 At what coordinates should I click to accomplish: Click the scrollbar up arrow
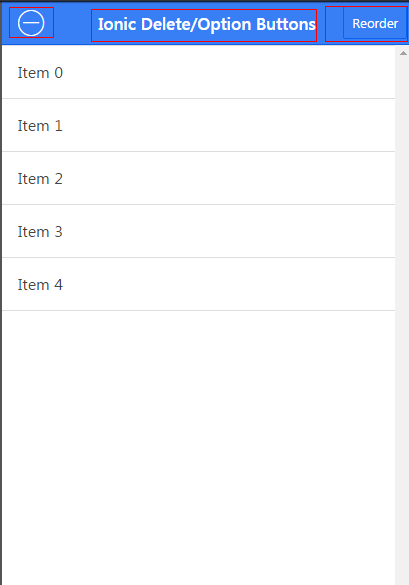403,53
